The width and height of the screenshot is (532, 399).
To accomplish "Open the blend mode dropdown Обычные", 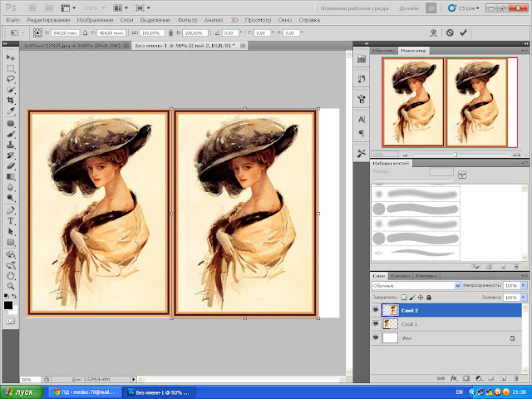I will [416, 285].
